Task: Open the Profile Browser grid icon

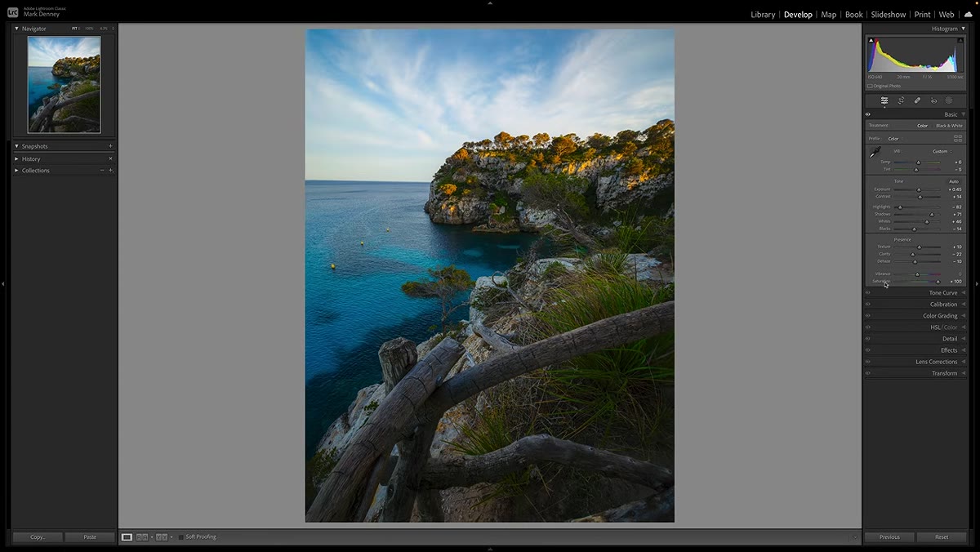Action: coord(958,138)
